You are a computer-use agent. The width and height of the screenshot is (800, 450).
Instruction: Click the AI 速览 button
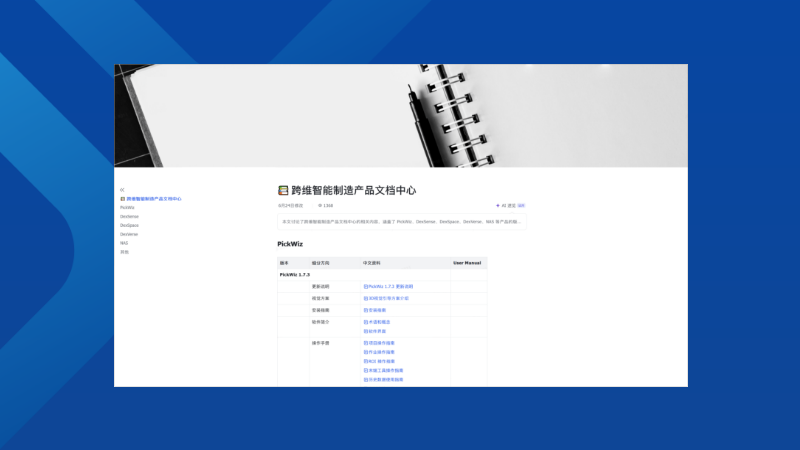[510, 206]
